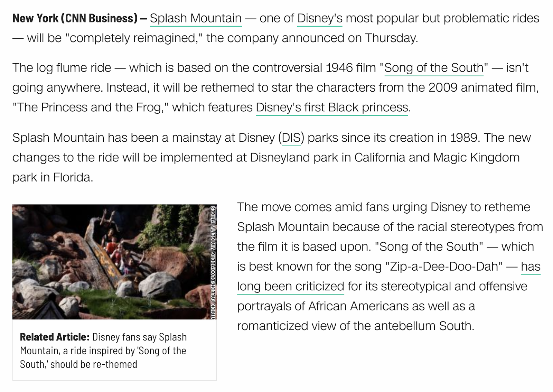Screen dimensions: 553x392
Task: Click the bold "New York (CNN Business)" dateline
Action: click(x=75, y=18)
